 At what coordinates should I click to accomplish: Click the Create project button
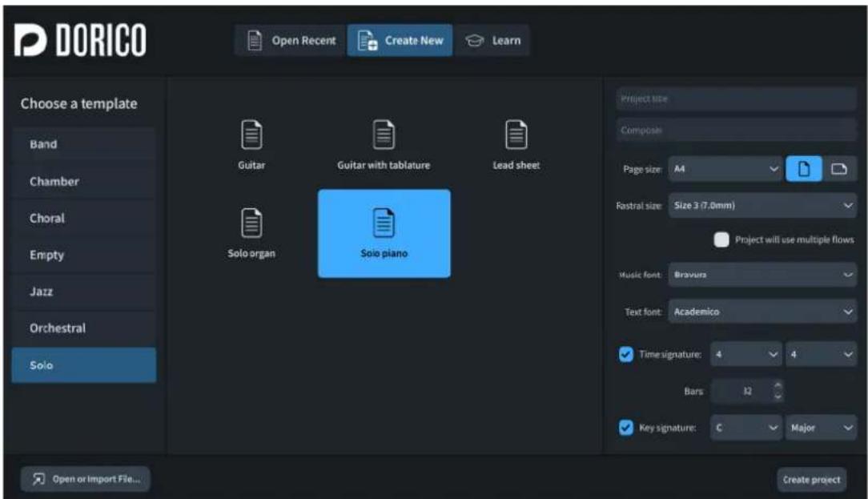click(x=811, y=480)
